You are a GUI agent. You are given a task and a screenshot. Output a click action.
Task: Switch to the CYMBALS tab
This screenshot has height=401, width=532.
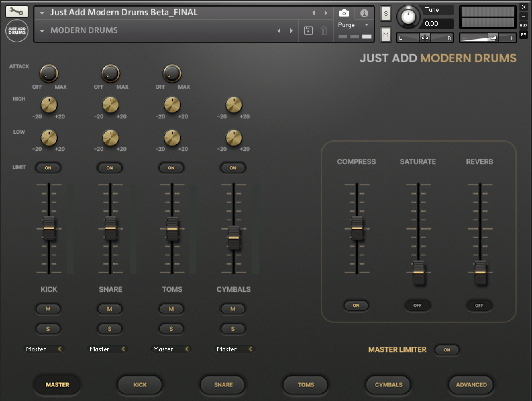(x=389, y=385)
